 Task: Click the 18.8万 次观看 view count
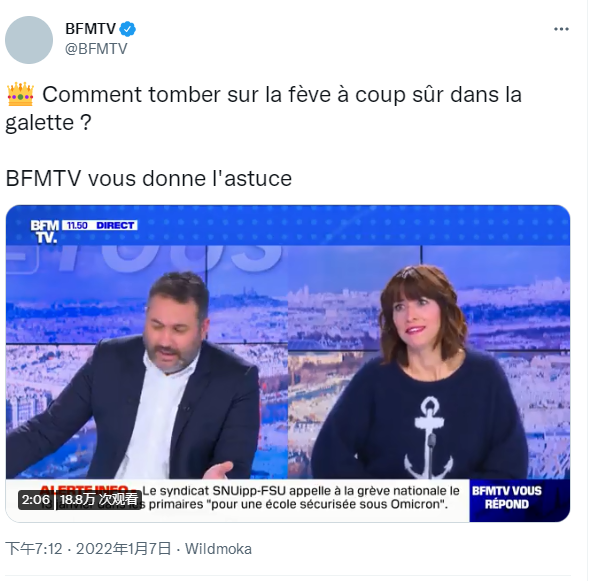(x=100, y=500)
